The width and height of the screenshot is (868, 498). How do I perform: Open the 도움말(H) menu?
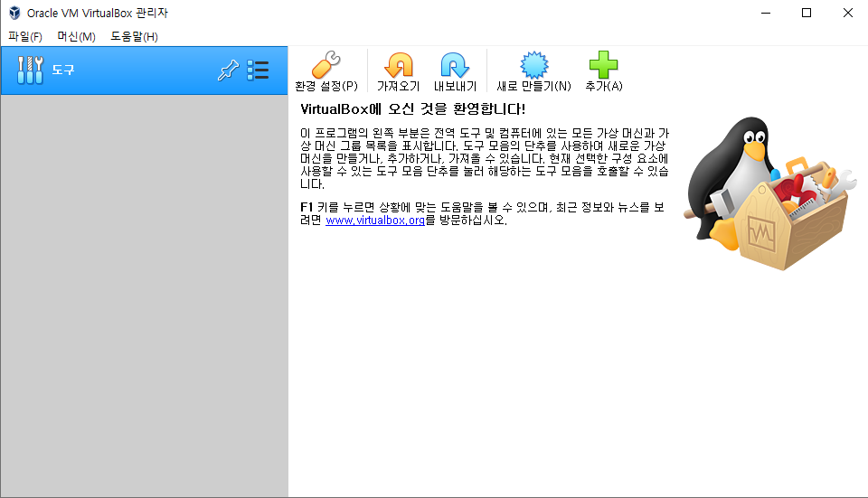[x=135, y=36]
